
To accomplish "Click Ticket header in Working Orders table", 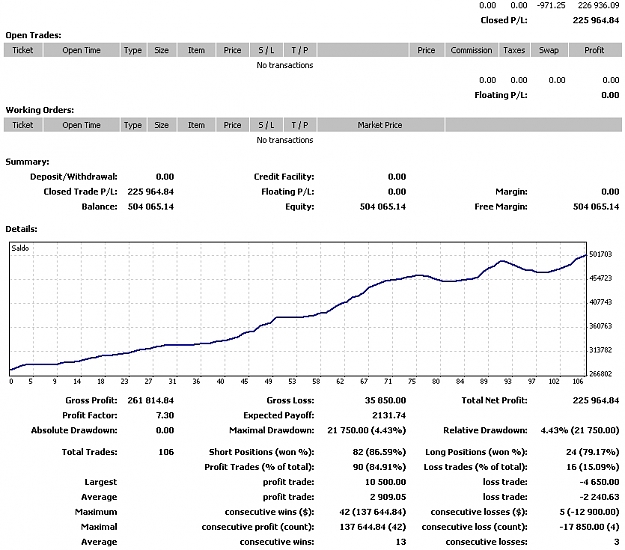I will coord(23,125).
